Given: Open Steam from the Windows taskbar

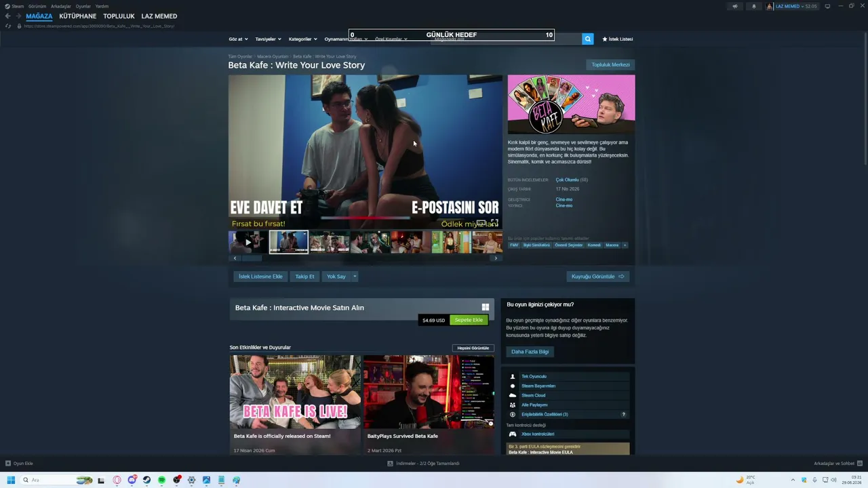Looking at the screenshot, I should (x=146, y=480).
